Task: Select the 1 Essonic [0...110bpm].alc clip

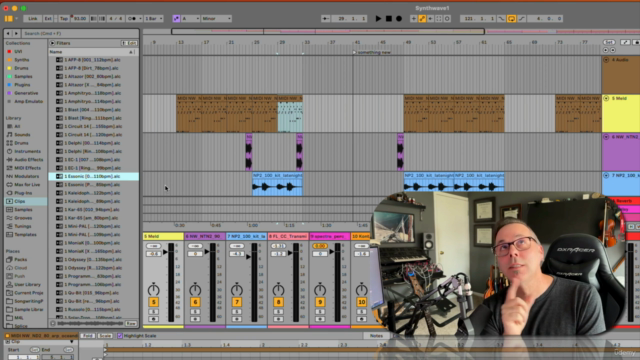Action: point(93,176)
